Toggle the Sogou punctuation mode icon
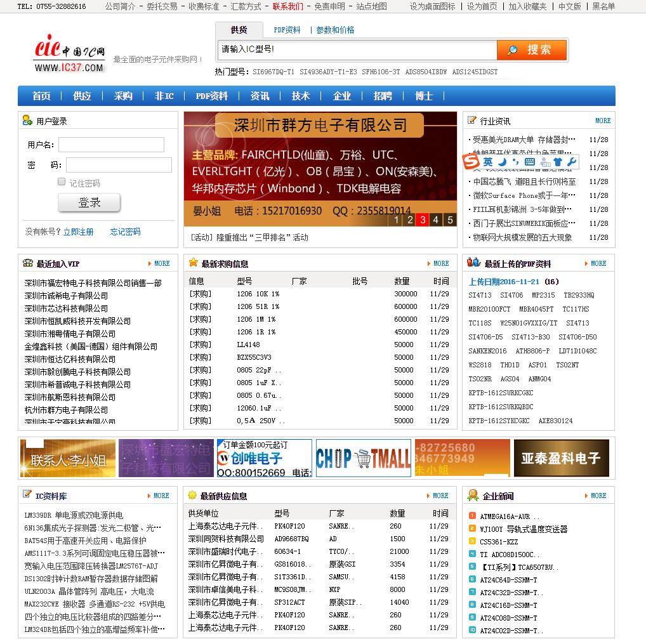 tap(515, 162)
